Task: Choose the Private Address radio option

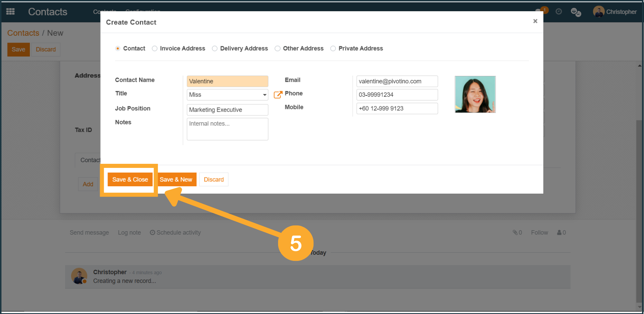Action: 333,48
